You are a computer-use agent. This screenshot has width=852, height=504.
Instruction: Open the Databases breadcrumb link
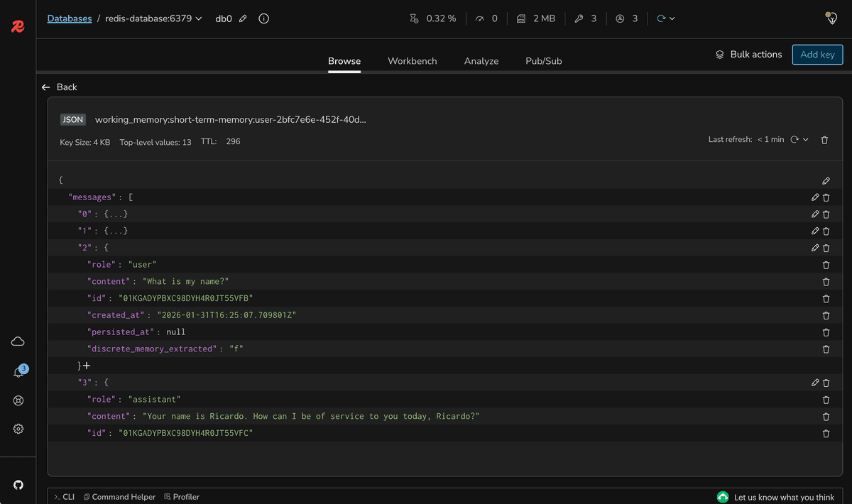click(69, 18)
